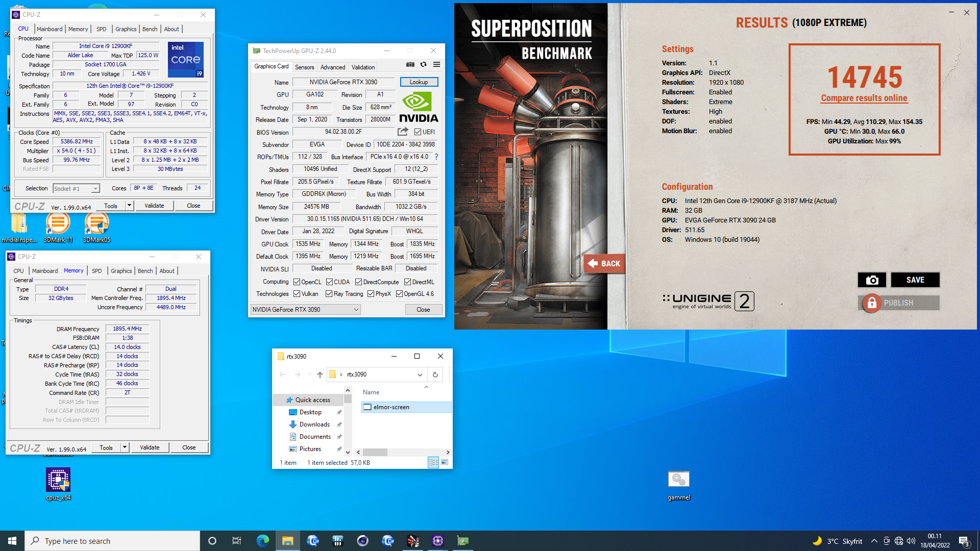Click taskbar search box
The height and width of the screenshot is (551, 980).
(112, 541)
